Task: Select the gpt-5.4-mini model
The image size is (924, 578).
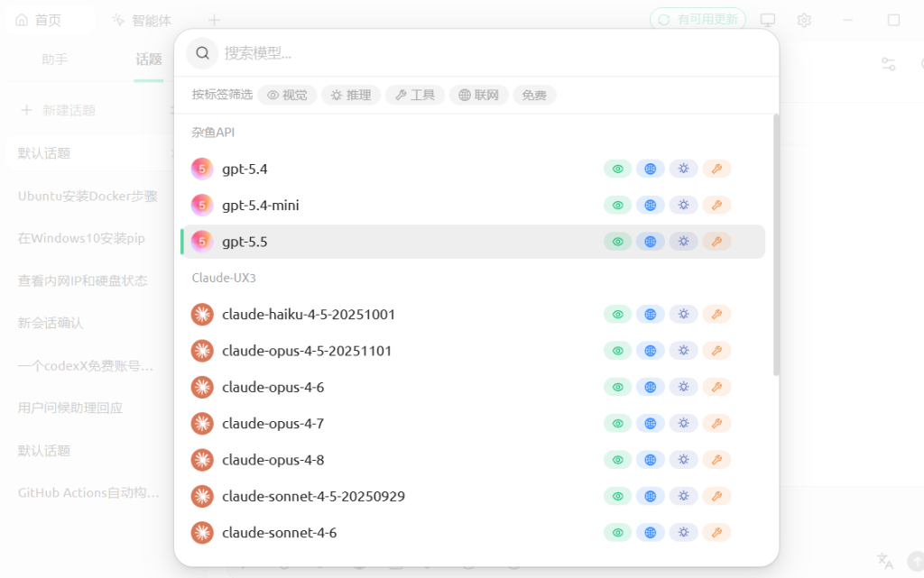Action: tap(473, 206)
